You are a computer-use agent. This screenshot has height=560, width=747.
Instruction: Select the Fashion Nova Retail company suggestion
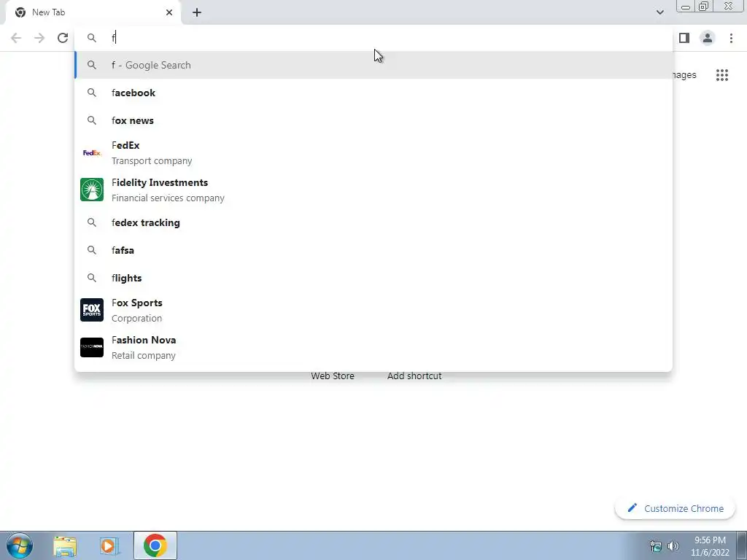373,347
